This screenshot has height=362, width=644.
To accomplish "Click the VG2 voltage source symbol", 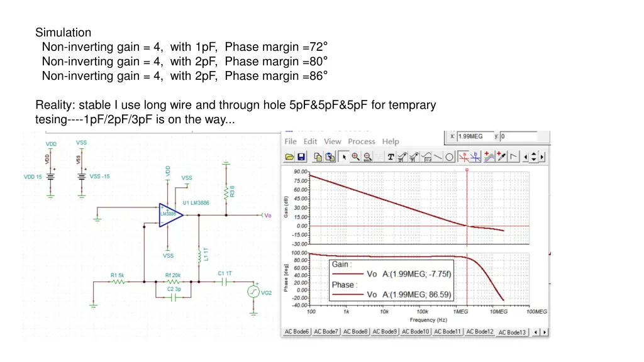I will [253, 292].
